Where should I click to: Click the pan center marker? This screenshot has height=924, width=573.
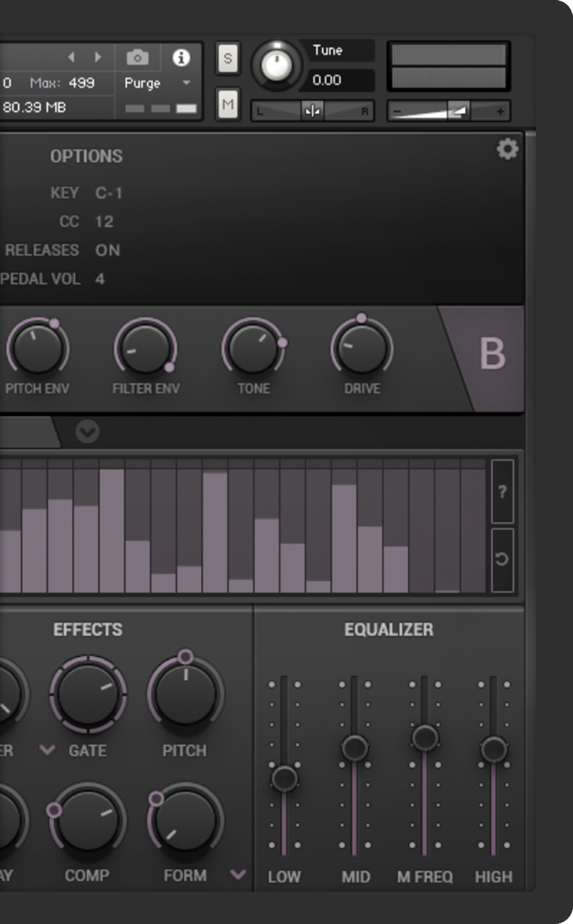coord(312,111)
